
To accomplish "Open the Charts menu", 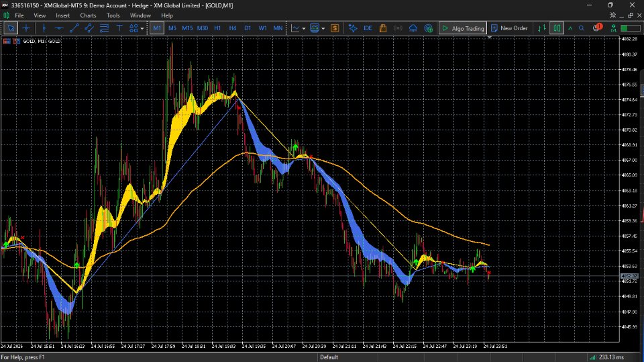I will [88, 15].
